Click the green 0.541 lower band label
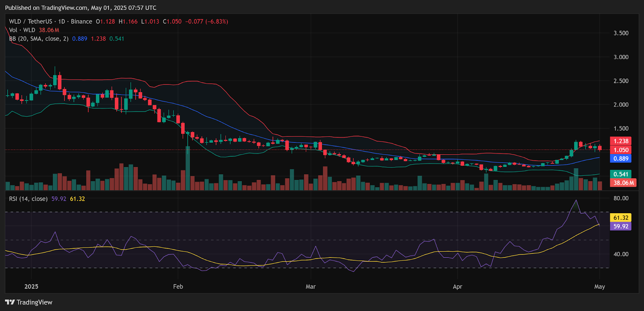The width and height of the screenshot is (644, 311). 621,174
